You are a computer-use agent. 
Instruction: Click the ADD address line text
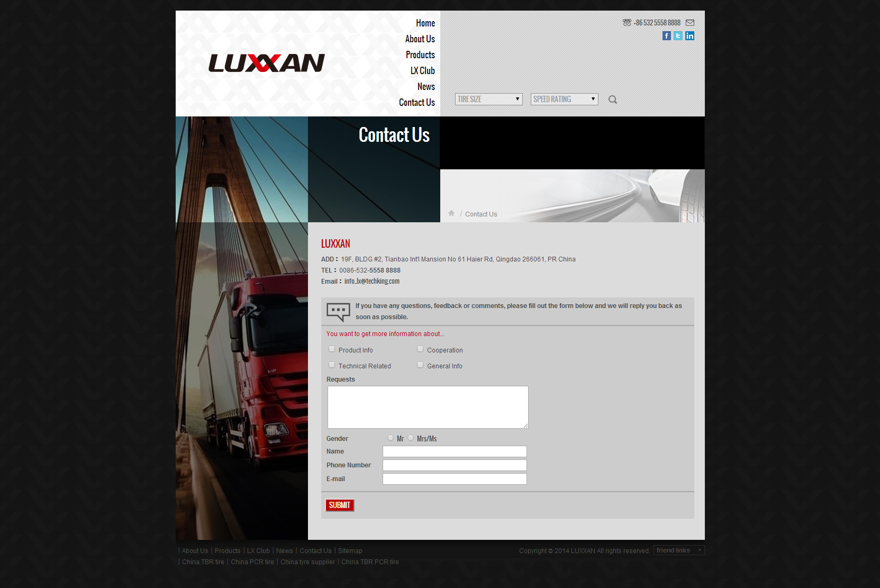coord(448,259)
